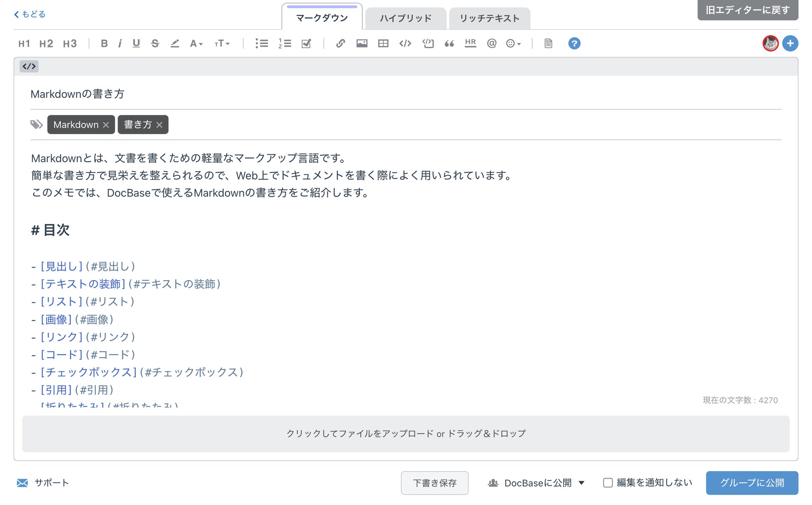
Task: Publish with the グループに公開 button
Action: click(752, 482)
